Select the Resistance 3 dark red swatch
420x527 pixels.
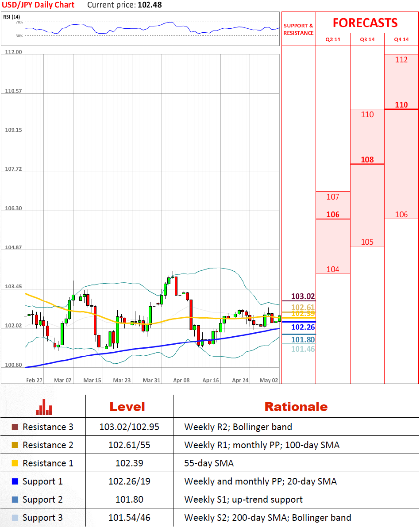tap(15, 427)
